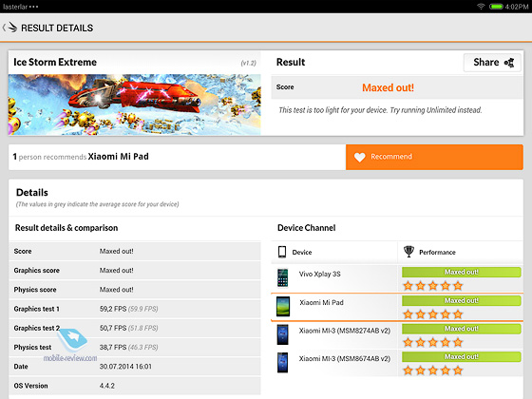Click Vivo Xplay 3S Maxed out performance bar
Screen dimensions: 532x399
tap(462, 272)
